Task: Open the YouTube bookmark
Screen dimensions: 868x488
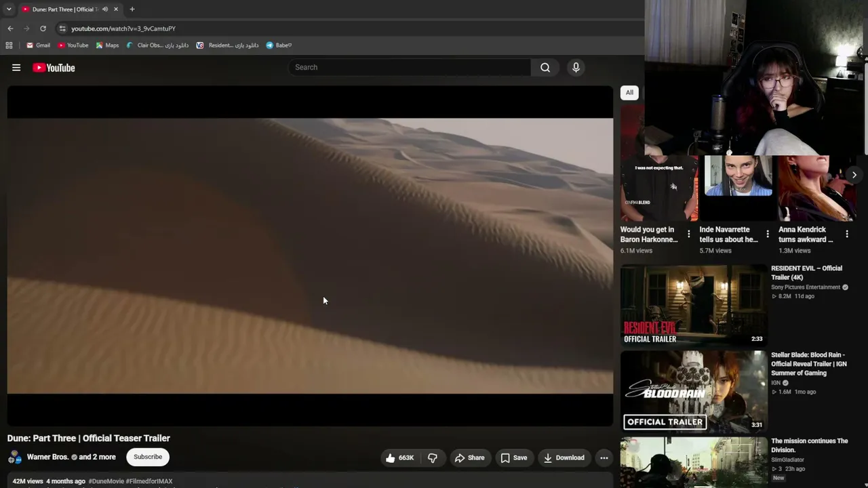Action: (x=73, y=45)
